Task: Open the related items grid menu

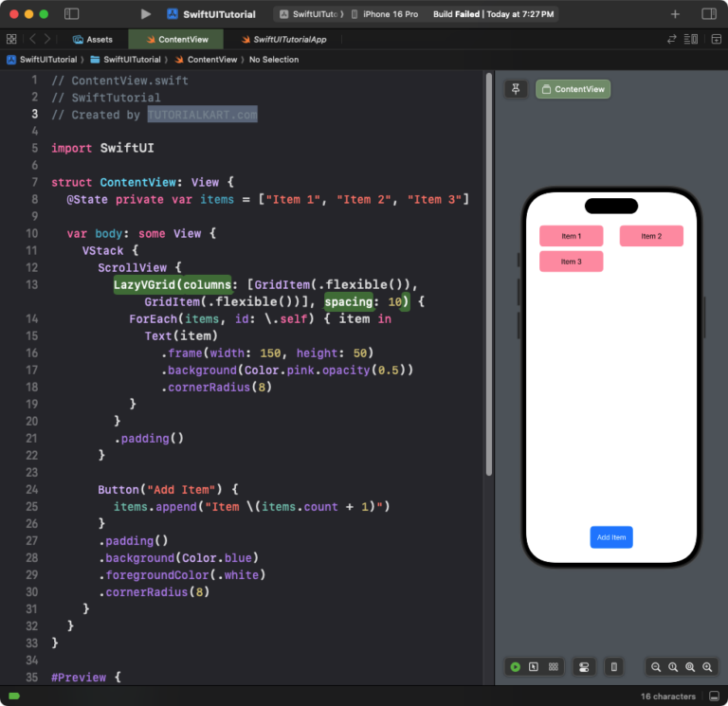Action: click(x=11, y=39)
